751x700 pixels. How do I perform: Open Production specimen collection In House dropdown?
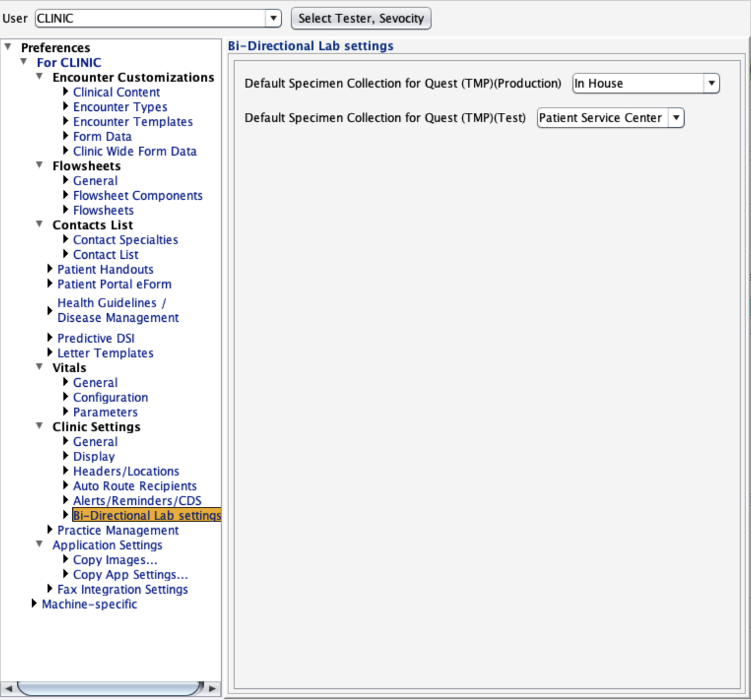coord(645,83)
